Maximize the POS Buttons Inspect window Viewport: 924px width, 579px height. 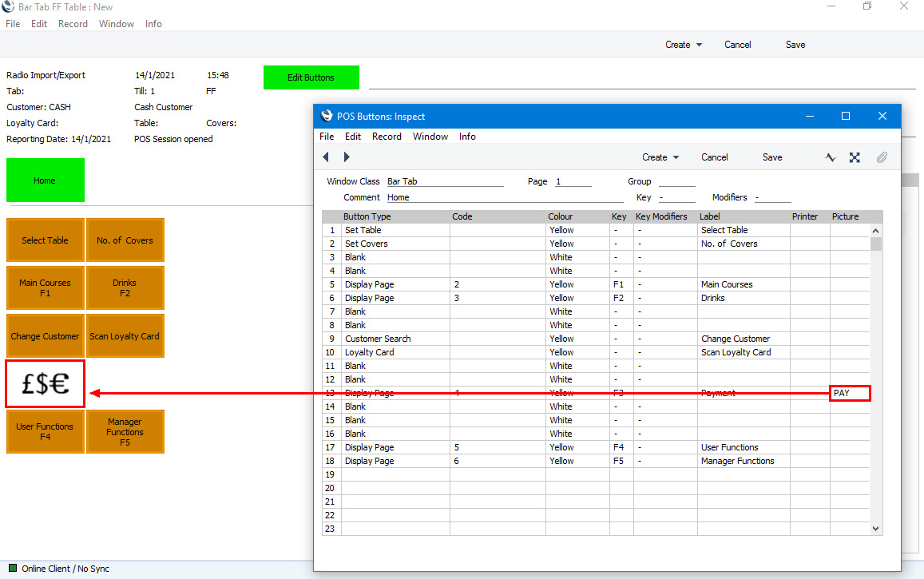845,116
